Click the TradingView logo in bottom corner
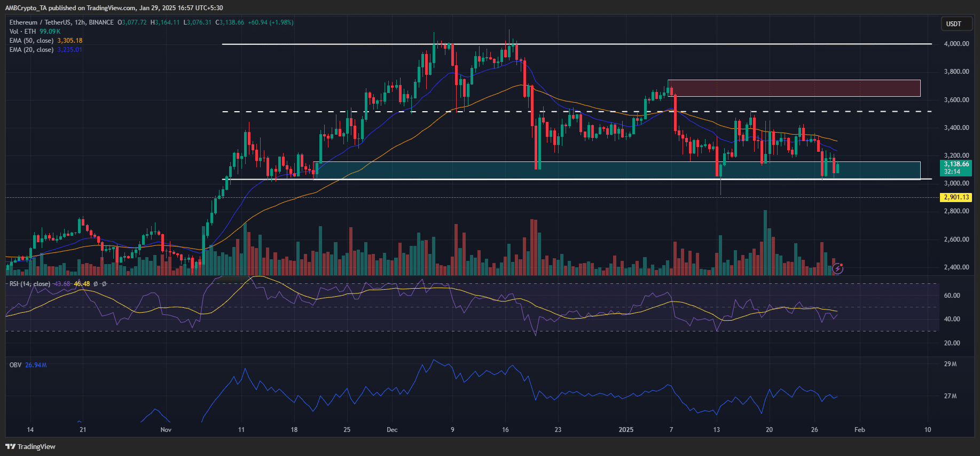Image resolution: width=980 pixels, height=456 pixels. (x=30, y=446)
